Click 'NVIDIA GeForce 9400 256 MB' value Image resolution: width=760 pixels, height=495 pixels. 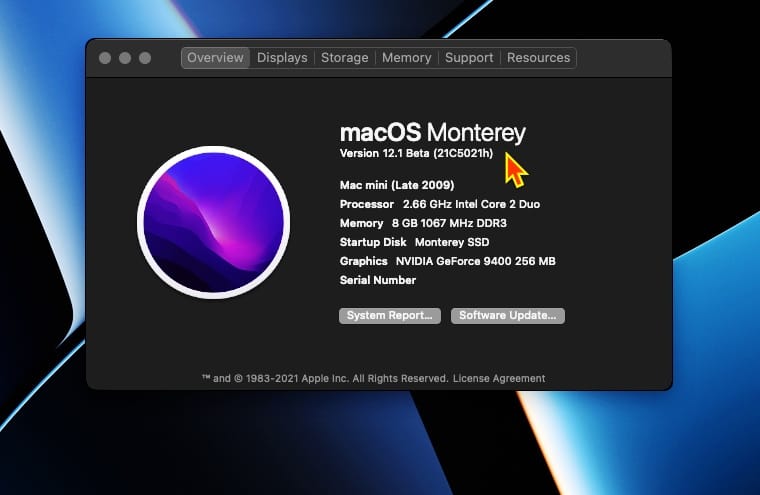[x=475, y=261]
